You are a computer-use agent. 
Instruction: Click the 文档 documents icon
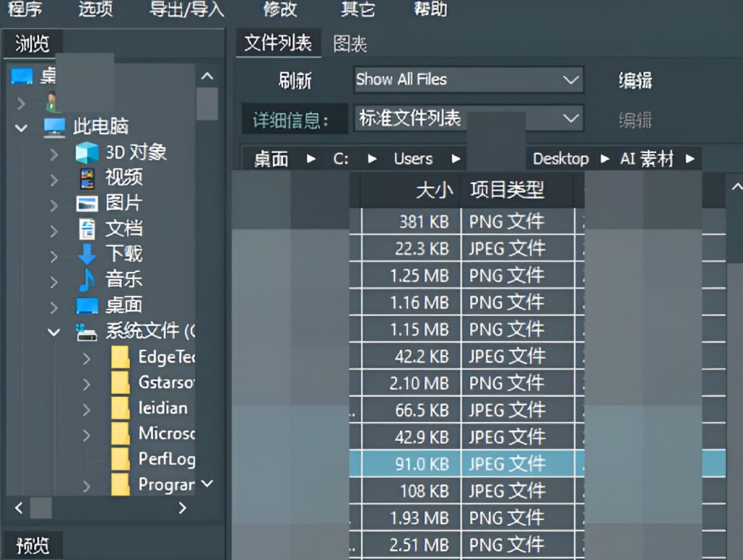pyautogui.click(x=86, y=229)
